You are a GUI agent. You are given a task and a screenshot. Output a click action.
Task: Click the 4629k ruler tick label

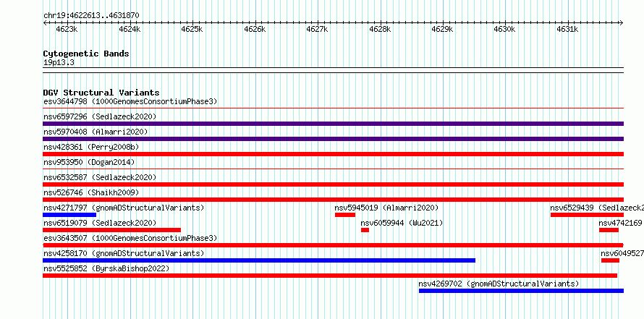tap(442, 29)
